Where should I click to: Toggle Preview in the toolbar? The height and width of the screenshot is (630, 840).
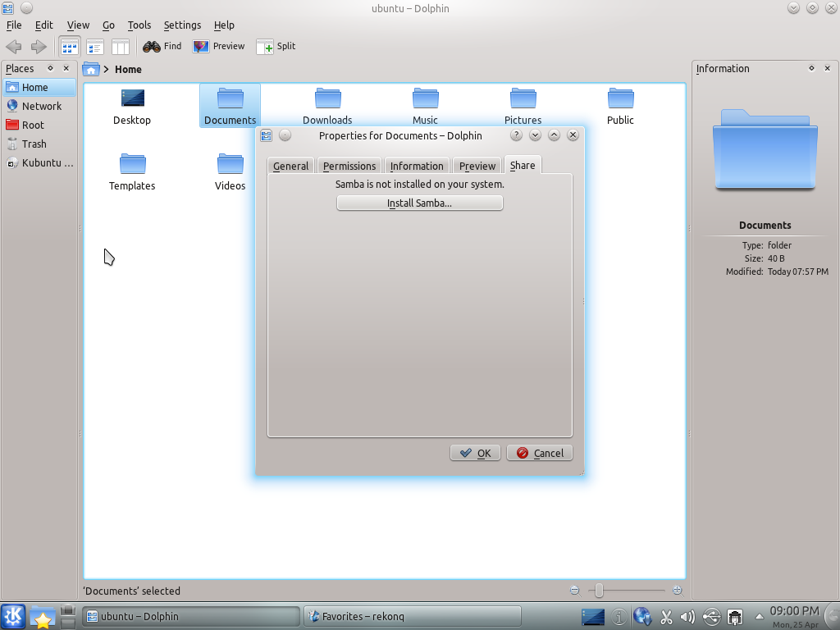tap(219, 47)
